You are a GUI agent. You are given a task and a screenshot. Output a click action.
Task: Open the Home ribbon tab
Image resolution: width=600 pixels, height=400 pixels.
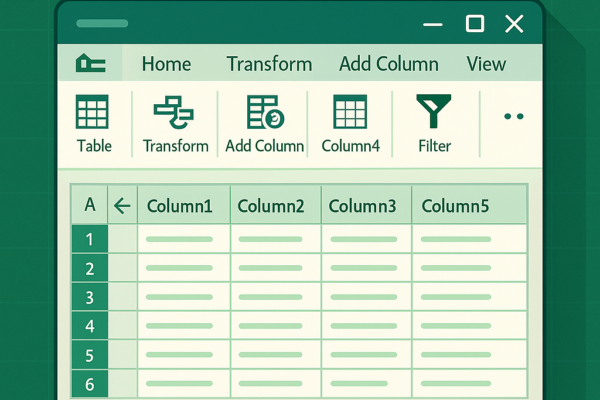tap(166, 64)
